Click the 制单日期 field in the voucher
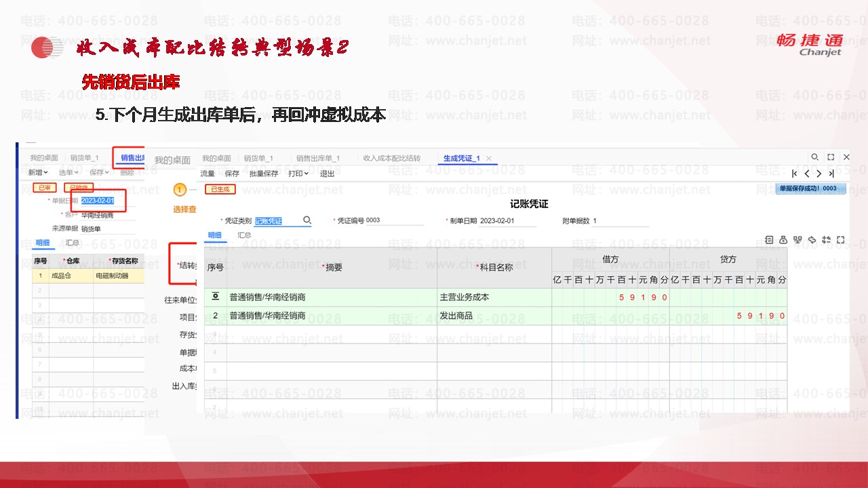Image resolution: width=868 pixels, height=488 pixels. (x=507, y=221)
